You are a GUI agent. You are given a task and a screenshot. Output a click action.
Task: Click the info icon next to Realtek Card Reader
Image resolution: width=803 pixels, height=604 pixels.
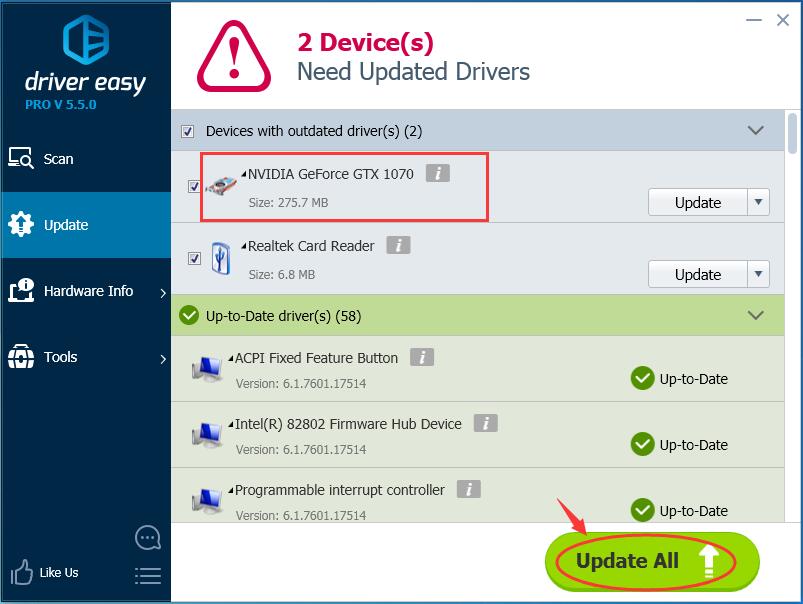398,245
